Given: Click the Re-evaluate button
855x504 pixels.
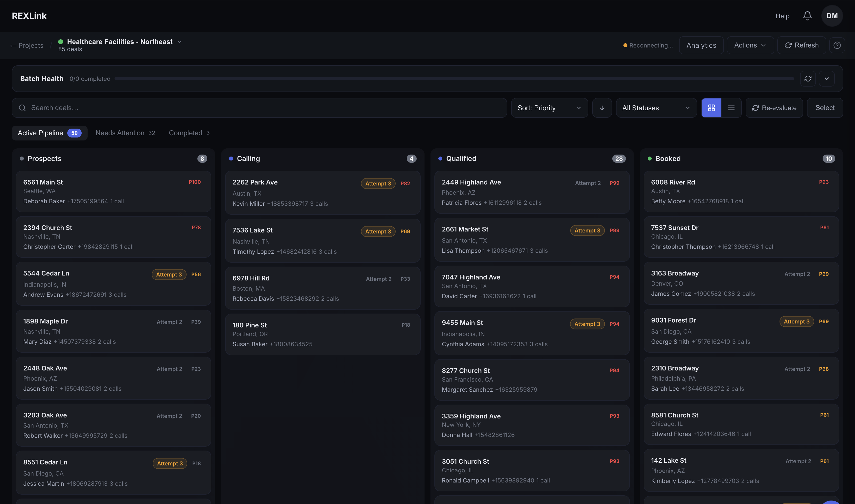Looking at the screenshot, I should 774,108.
